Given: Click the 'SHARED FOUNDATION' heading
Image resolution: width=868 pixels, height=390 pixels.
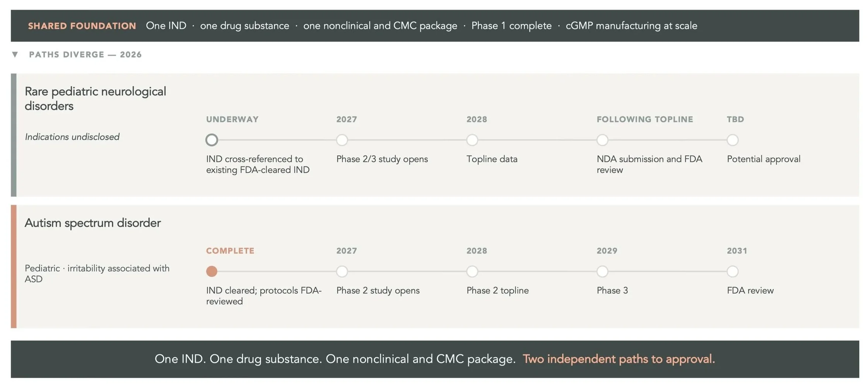Looking at the screenshot, I should tap(82, 26).
